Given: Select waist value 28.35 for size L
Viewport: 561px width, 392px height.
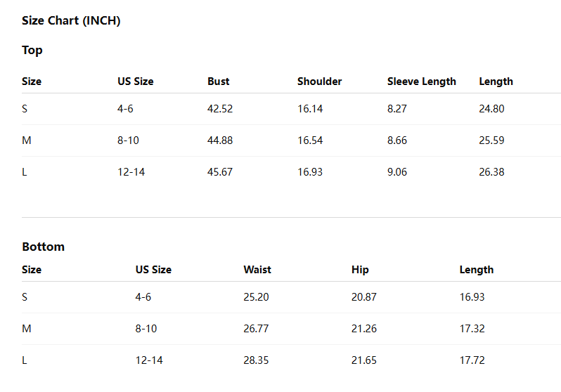Looking at the screenshot, I should point(256,360).
